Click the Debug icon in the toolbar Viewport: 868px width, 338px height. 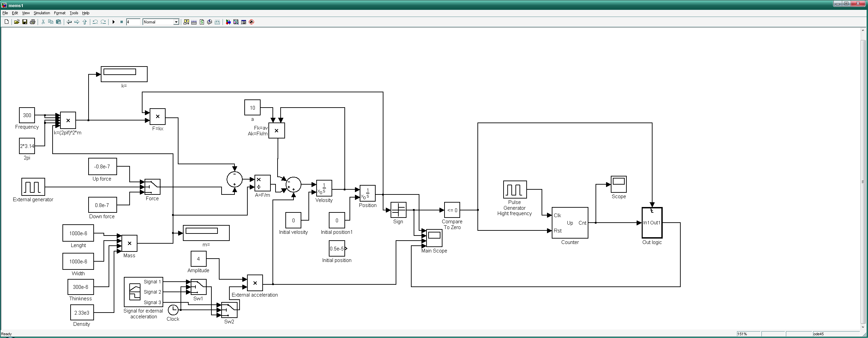[x=251, y=22]
